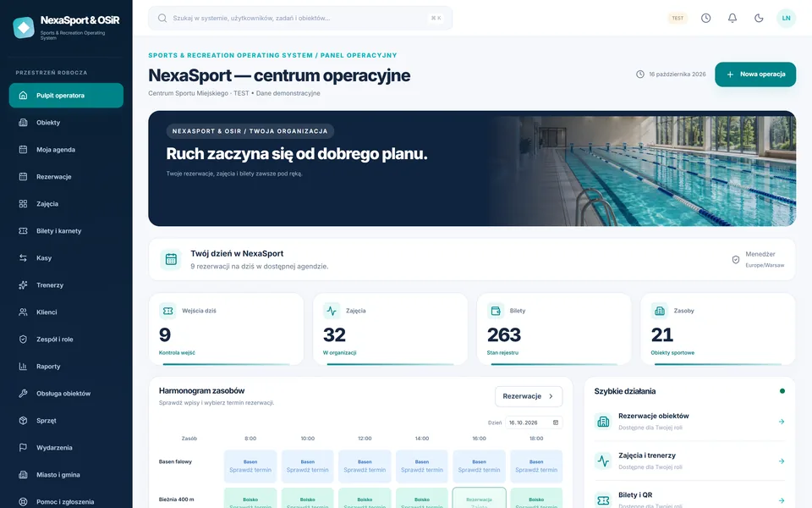Click the Nowa operacja button
This screenshot has width=812, height=508.
point(755,75)
